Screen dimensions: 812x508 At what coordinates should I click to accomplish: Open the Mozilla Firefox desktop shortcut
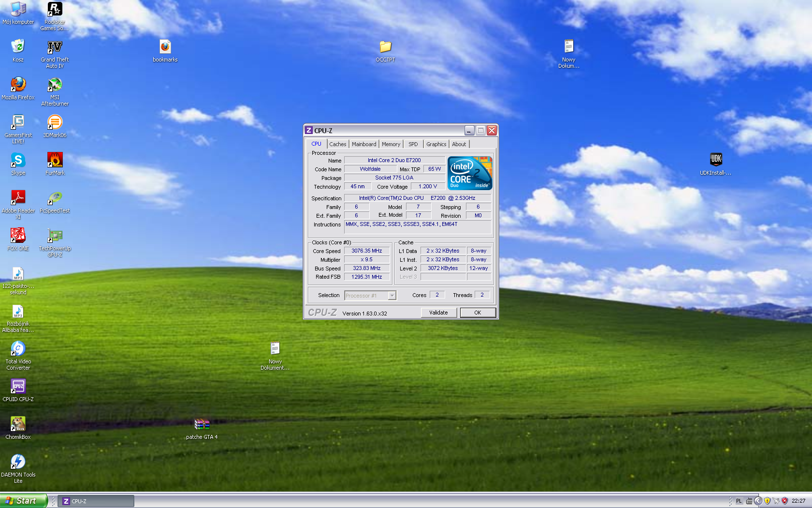pos(18,88)
